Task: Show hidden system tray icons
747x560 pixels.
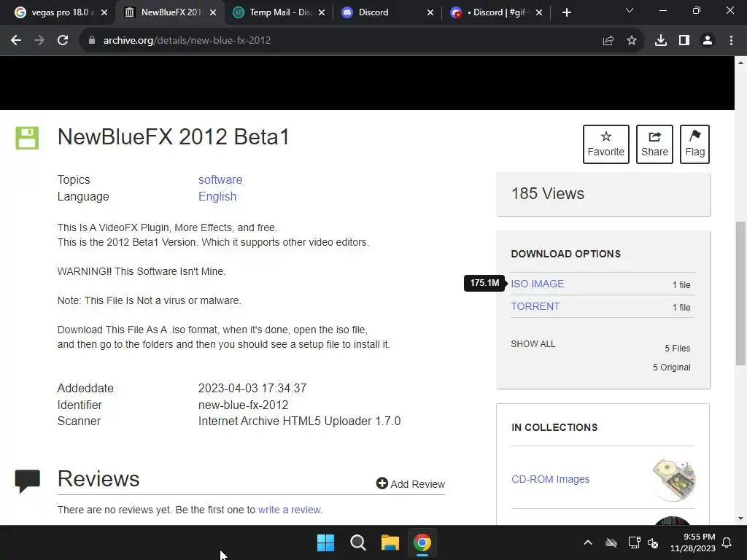Action: 588,542
